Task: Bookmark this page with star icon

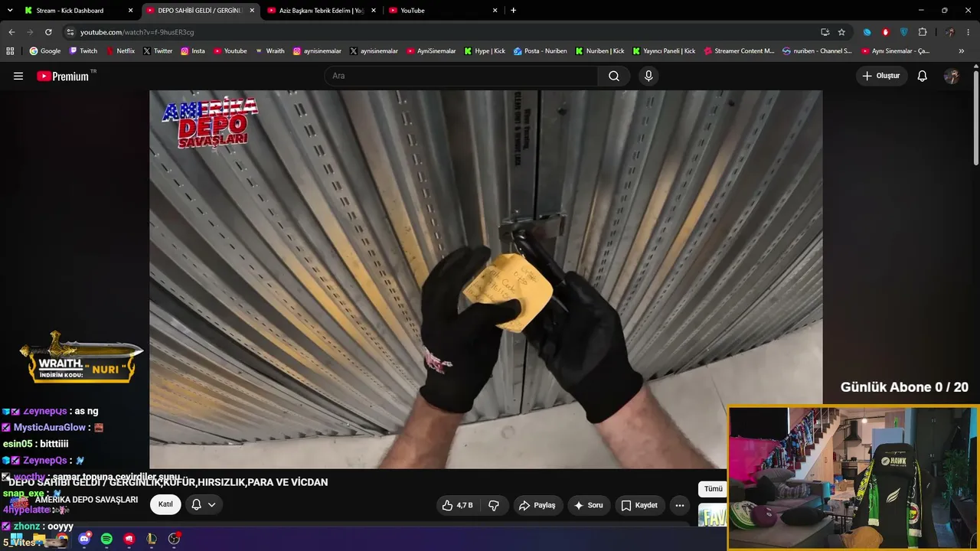Action: pos(841,32)
